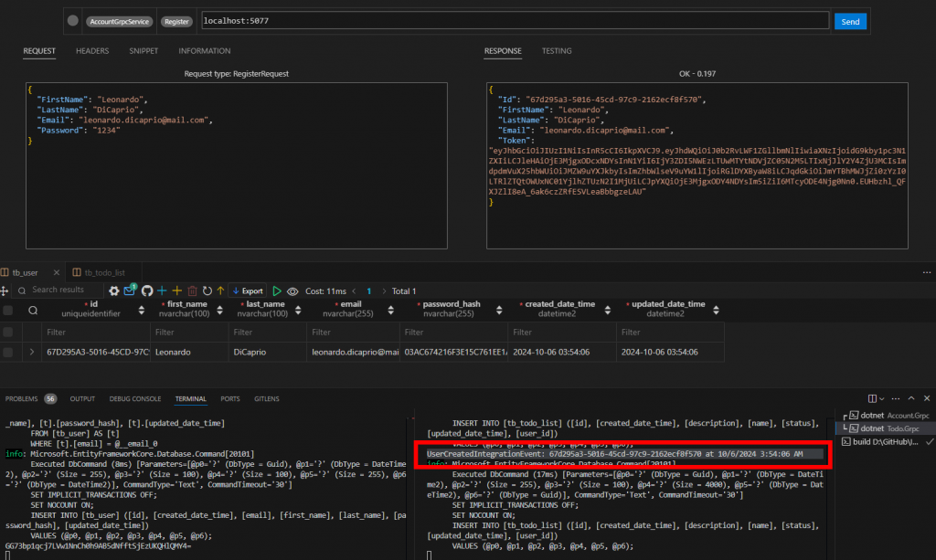Select the AccountGrpcService chip

click(x=120, y=22)
